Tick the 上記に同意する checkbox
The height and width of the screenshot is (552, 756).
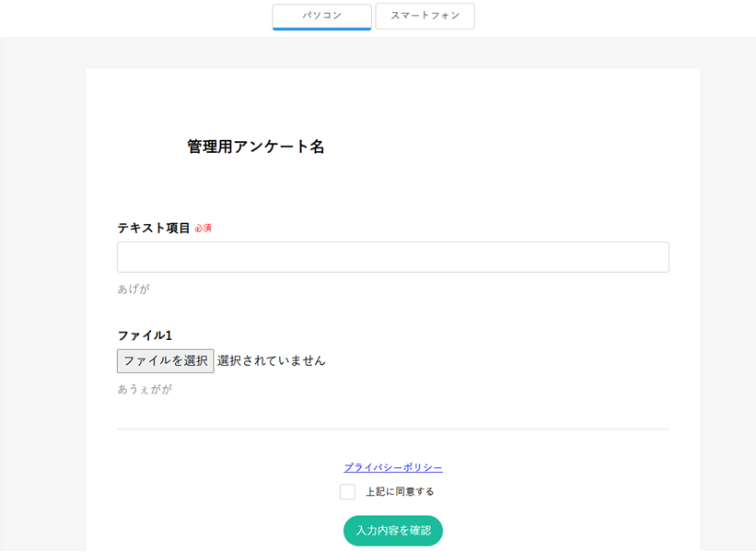point(347,492)
